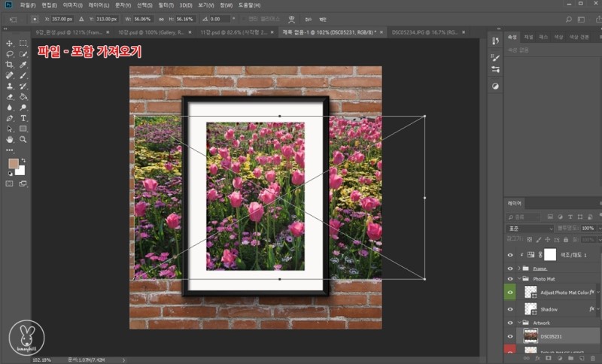Select the Crop tool
602x364 pixels.
pyautogui.click(x=10, y=65)
